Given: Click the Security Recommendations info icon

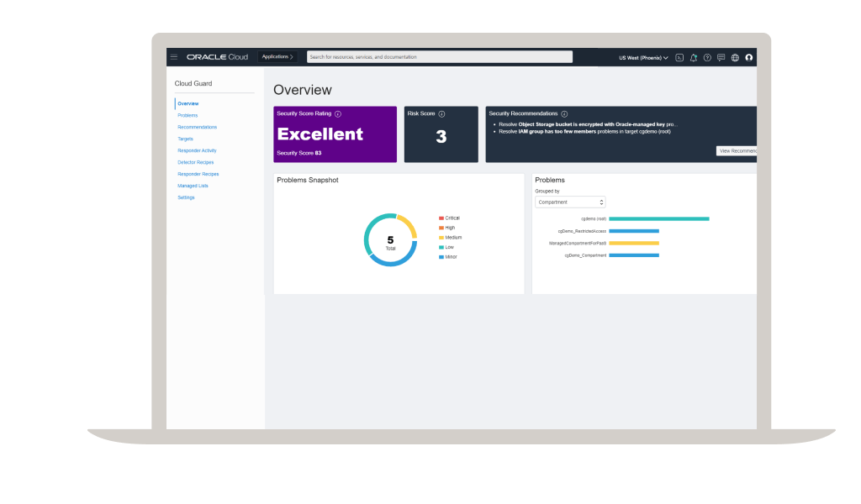Looking at the screenshot, I should 564,113.
